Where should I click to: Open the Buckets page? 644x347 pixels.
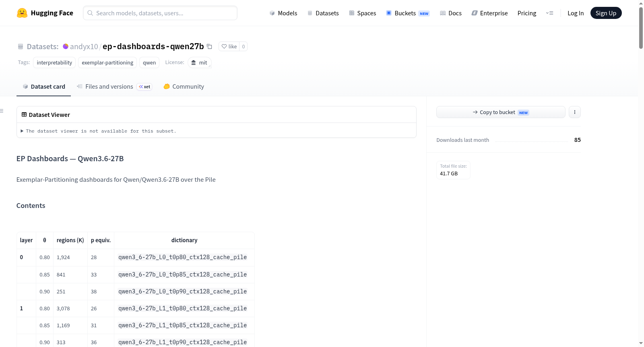click(x=408, y=13)
